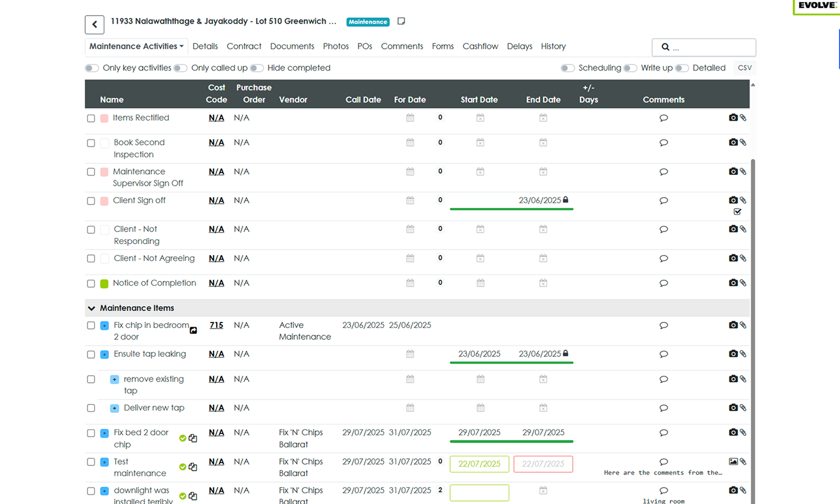The height and width of the screenshot is (504, 840).
Task: Export table with CSV button
Action: [x=745, y=68]
